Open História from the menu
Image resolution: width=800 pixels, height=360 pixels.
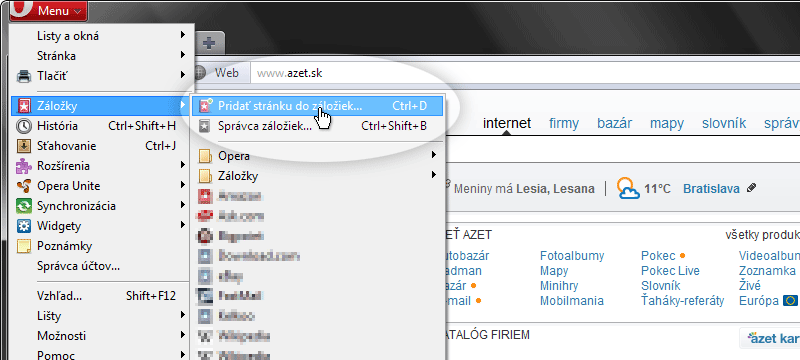coord(101,125)
